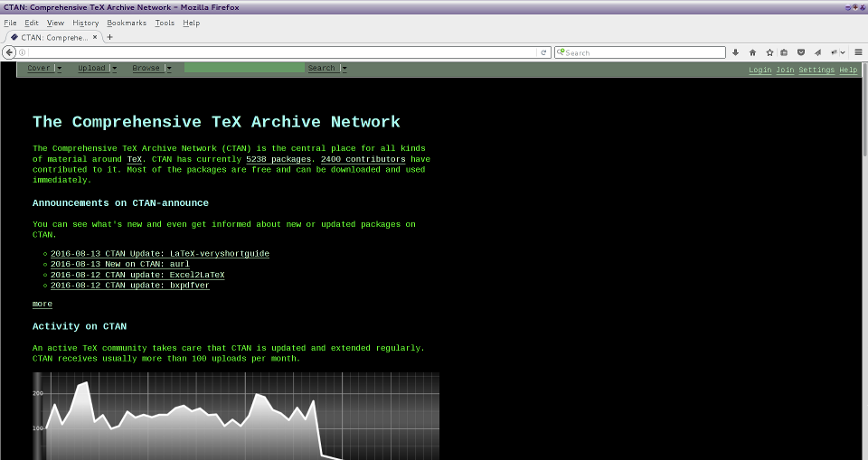868x460 pixels.
Task: Open the Bookmarks menu
Action: pos(127,23)
